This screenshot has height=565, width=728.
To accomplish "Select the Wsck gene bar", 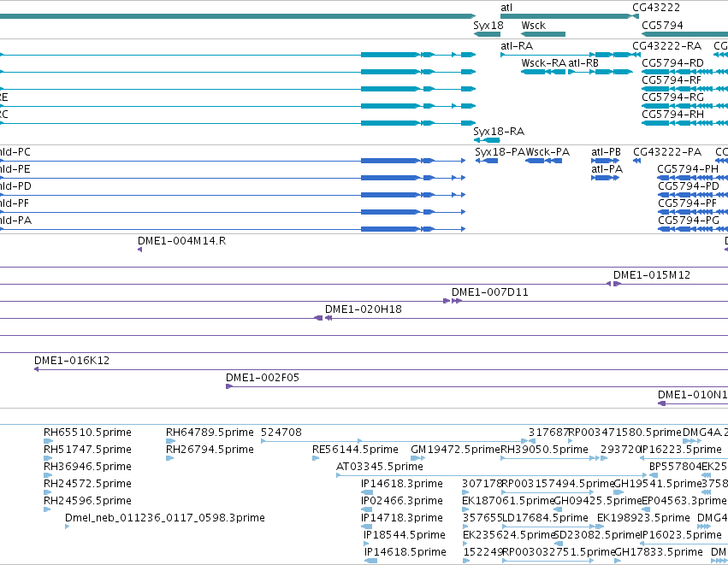I will click(x=543, y=34).
